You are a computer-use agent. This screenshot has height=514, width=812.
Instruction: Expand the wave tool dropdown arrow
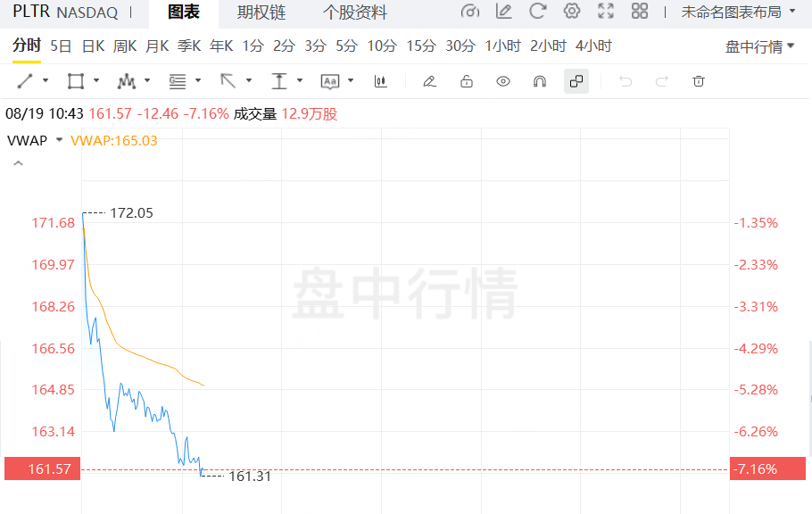tap(147, 80)
